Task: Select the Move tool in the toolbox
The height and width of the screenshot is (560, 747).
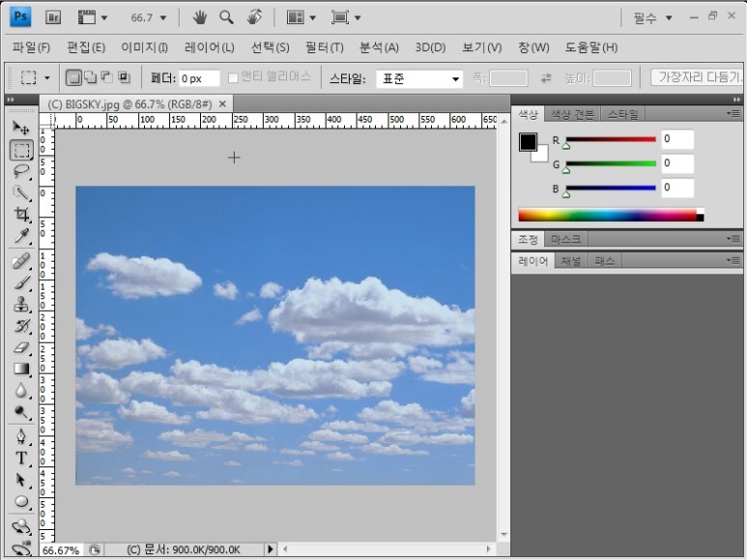Action: click(20, 127)
